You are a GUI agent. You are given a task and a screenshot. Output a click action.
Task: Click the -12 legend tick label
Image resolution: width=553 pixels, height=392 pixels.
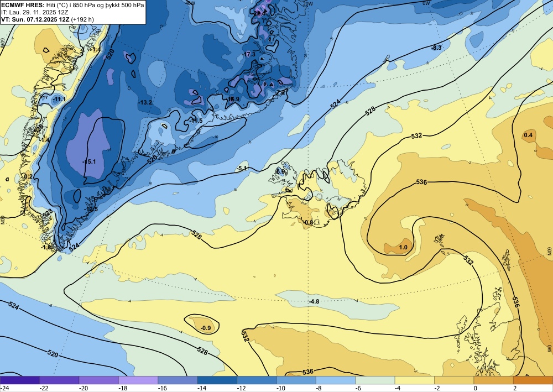click(241, 388)
